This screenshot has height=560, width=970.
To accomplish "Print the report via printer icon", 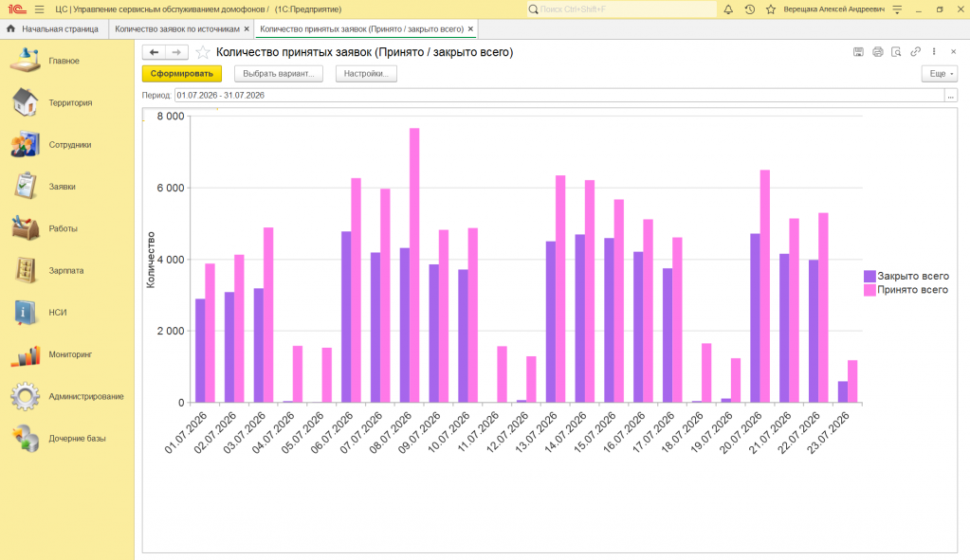I will (877, 52).
